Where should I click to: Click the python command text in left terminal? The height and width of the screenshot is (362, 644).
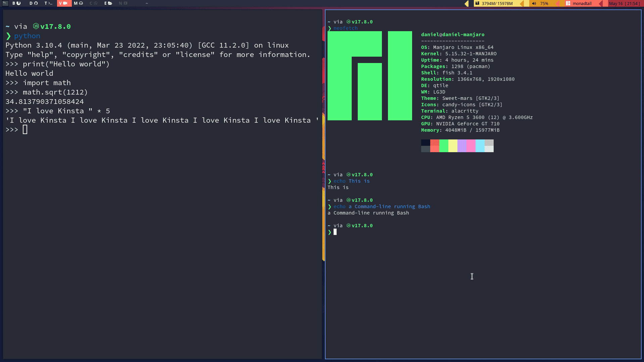tap(27, 36)
